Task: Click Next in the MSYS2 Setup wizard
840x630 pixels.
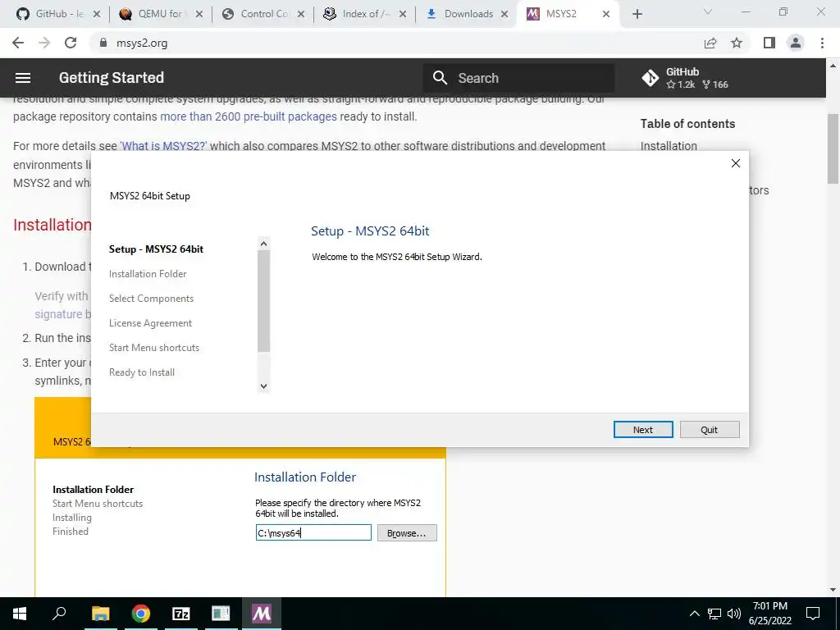Action: click(643, 430)
